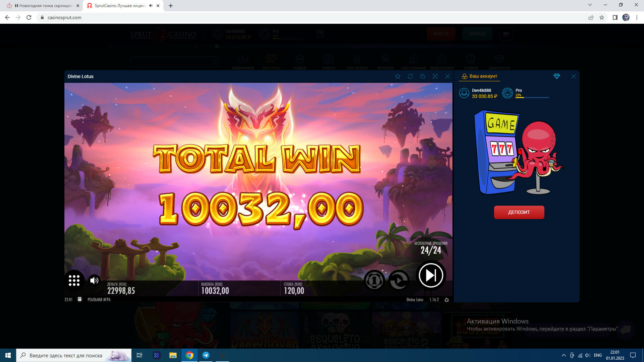
Task: Open the slot game menu grid icon
Action: point(74,280)
